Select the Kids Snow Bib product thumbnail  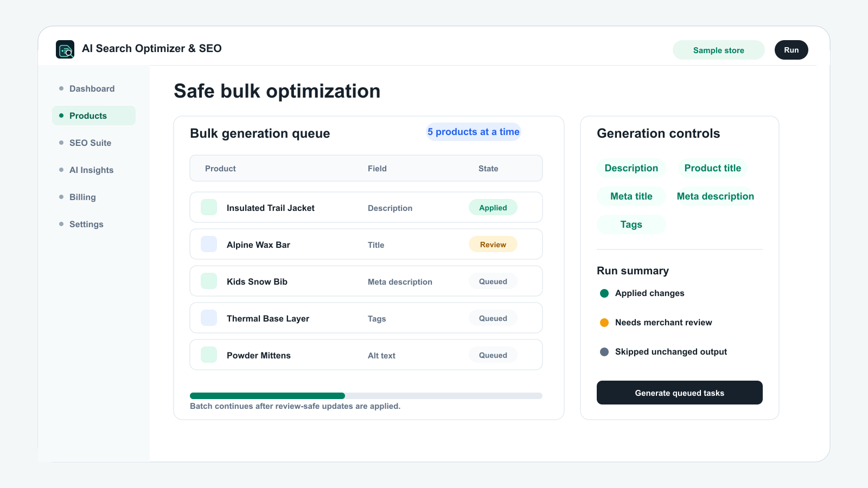point(209,281)
